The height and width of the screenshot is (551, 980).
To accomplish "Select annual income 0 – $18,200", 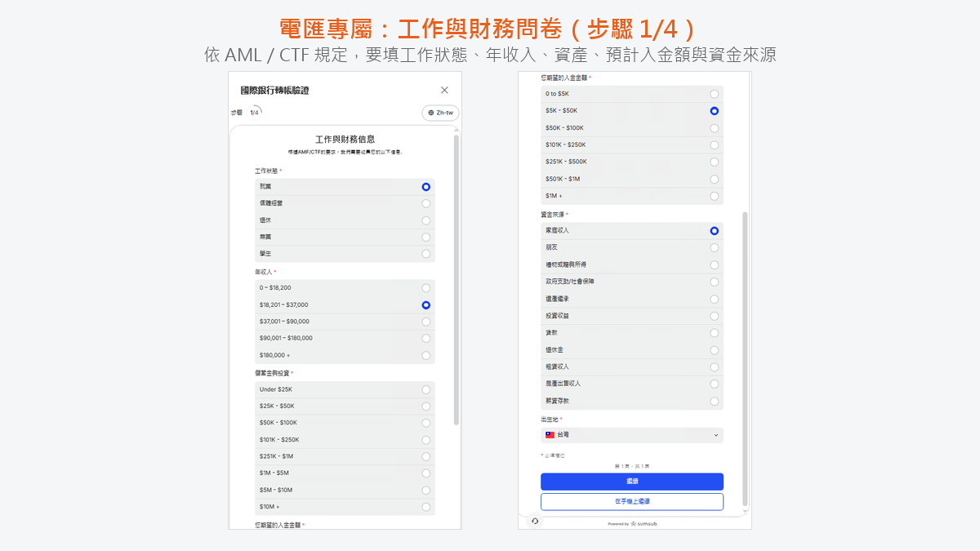I will click(345, 288).
